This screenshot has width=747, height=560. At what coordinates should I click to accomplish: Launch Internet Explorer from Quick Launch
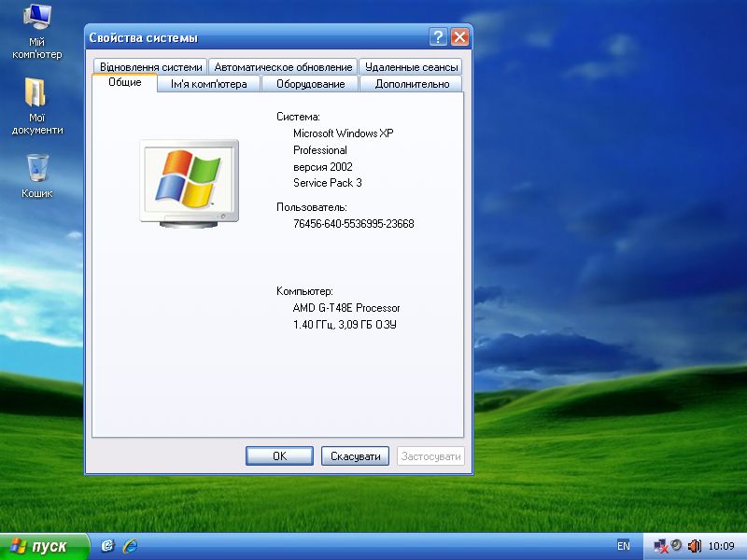coord(130,546)
